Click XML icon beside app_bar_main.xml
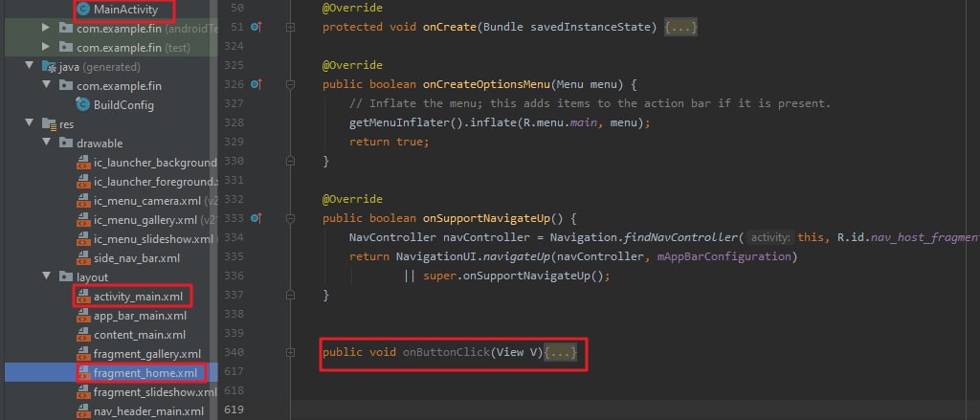 (x=83, y=316)
